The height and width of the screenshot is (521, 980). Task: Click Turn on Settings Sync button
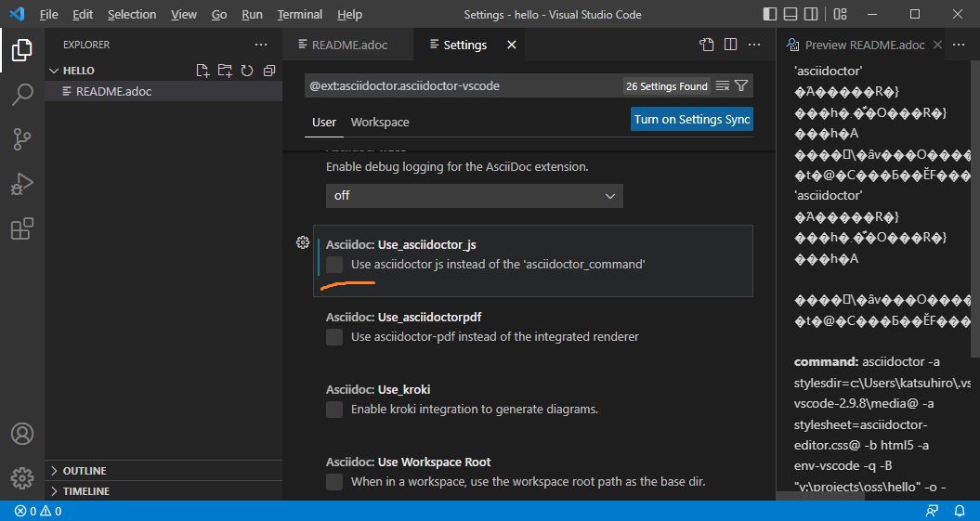(692, 119)
